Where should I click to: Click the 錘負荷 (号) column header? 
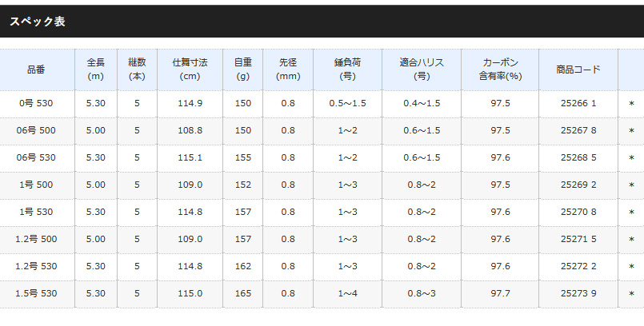(x=346, y=70)
